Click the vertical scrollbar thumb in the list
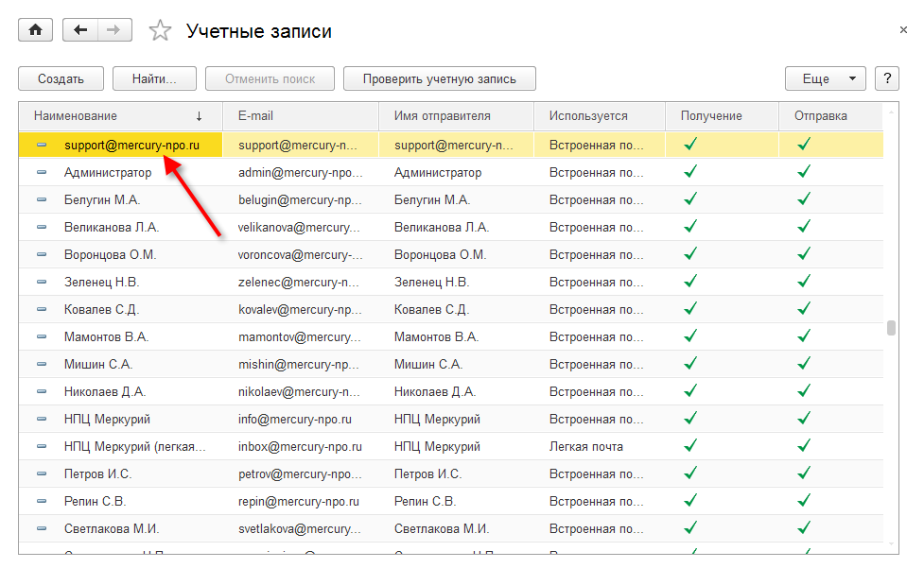 [x=891, y=328]
